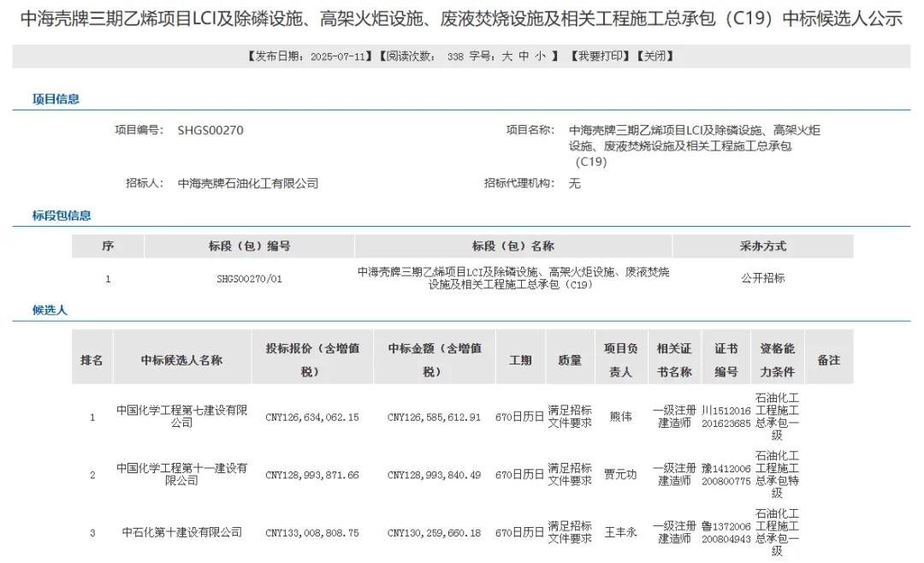Click candidate 中石化第十建设有限公司
Screen dimensions: 924x563
[x=181, y=532]
